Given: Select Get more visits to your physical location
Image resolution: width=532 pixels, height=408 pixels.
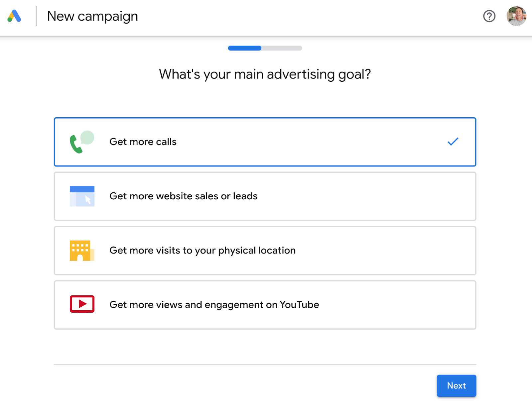Looking at the screenshot, I should (265, 251).
